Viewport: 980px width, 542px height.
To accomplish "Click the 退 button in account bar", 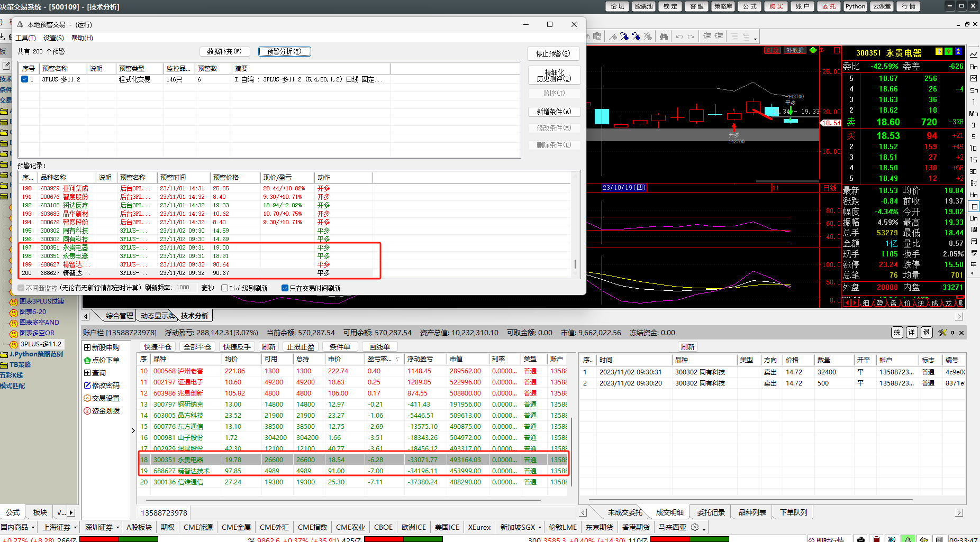I will [927, 333].
